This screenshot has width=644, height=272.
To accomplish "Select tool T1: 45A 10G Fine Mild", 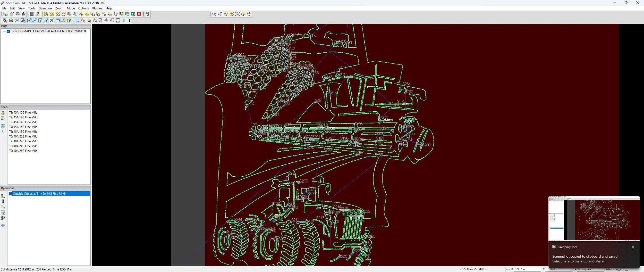I will point(23,113).
